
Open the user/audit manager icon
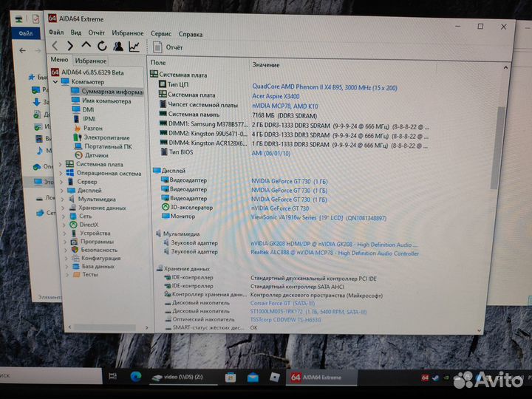pyautogui.click(x=118, y=46)
